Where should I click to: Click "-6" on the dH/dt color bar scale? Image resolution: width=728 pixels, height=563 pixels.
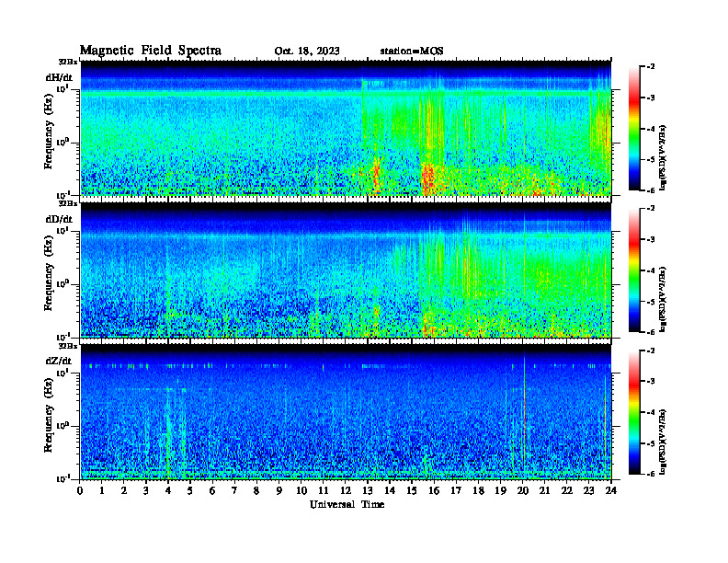tap(651, 190)
